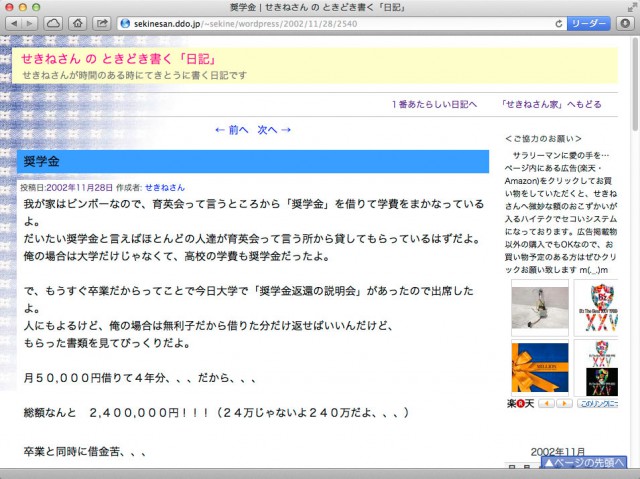Open the 次へ → next entry link
Viewport: 640px width, 479px height.
274,130
